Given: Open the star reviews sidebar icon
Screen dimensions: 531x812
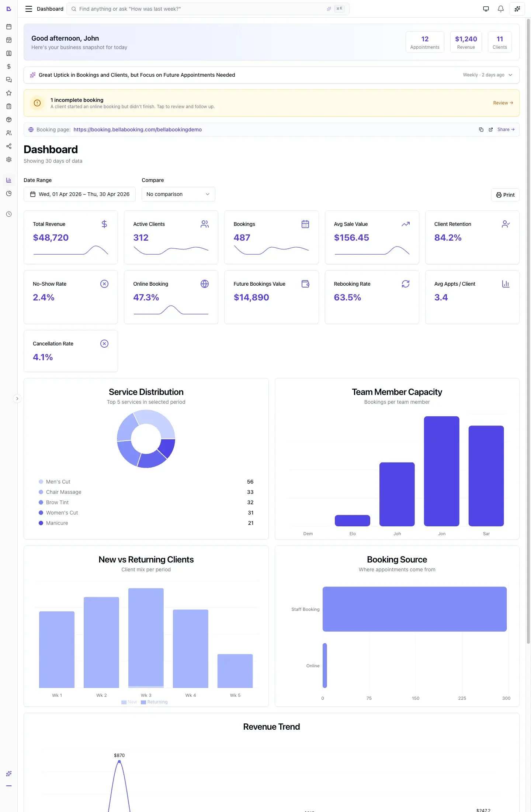Looking at the screenshot, I should point(9,93).
